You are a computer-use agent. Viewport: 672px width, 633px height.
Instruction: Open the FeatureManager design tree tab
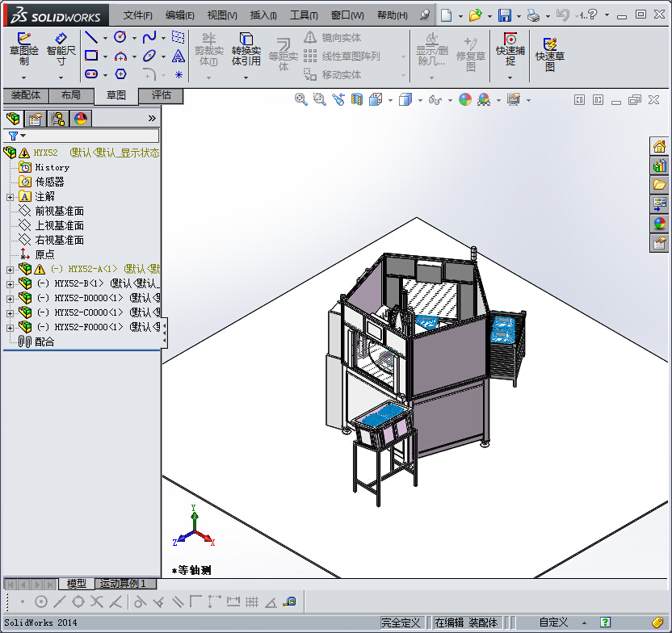click(x=13, y=118)
